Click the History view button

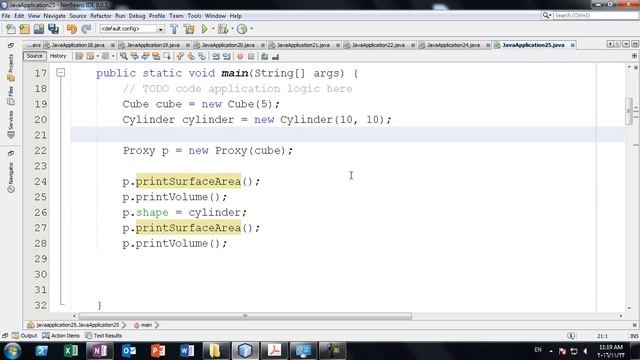point(58,56)
